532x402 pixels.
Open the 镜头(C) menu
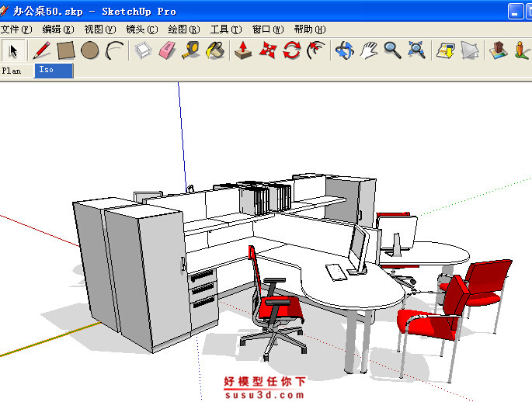pos(142,29)
